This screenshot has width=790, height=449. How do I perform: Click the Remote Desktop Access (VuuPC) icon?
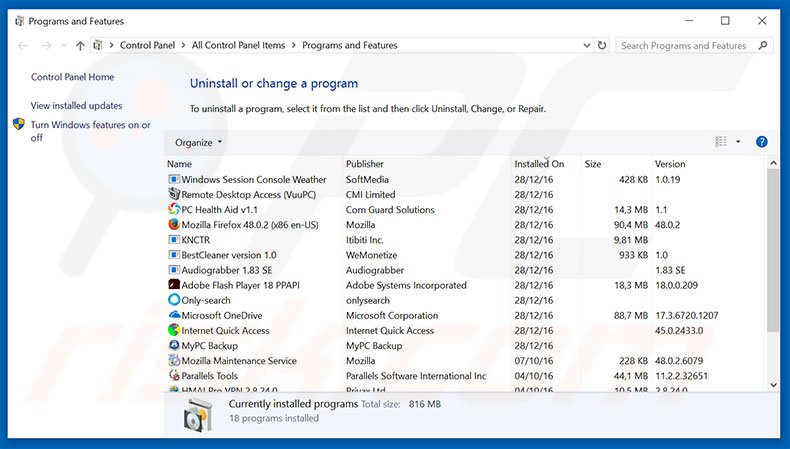(174, 194)
